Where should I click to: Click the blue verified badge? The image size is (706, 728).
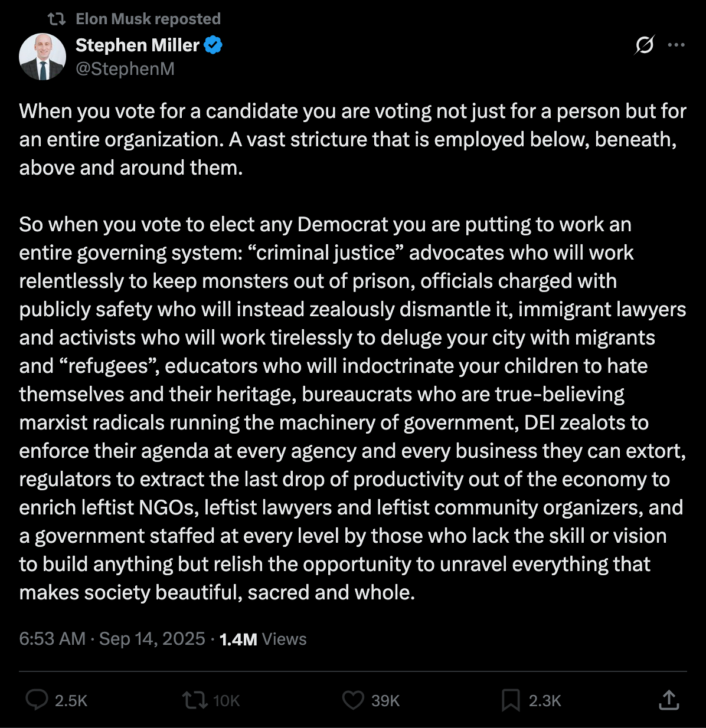click(213, 45)
